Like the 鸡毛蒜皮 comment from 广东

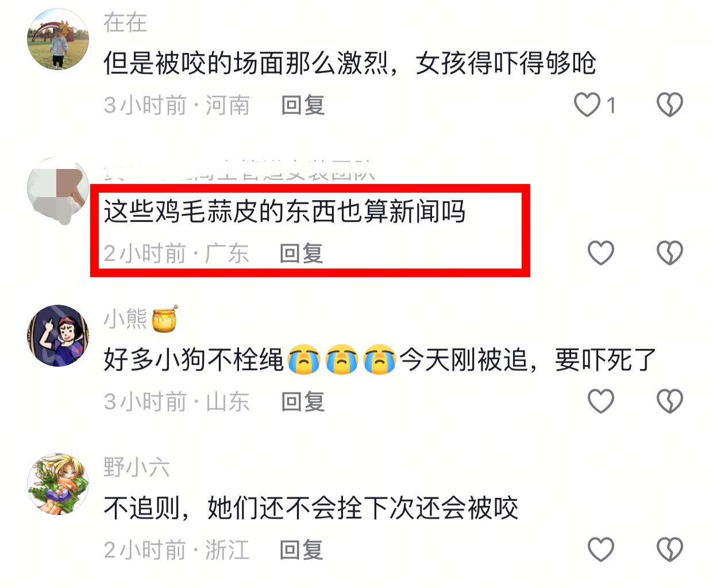pos(601,253)
